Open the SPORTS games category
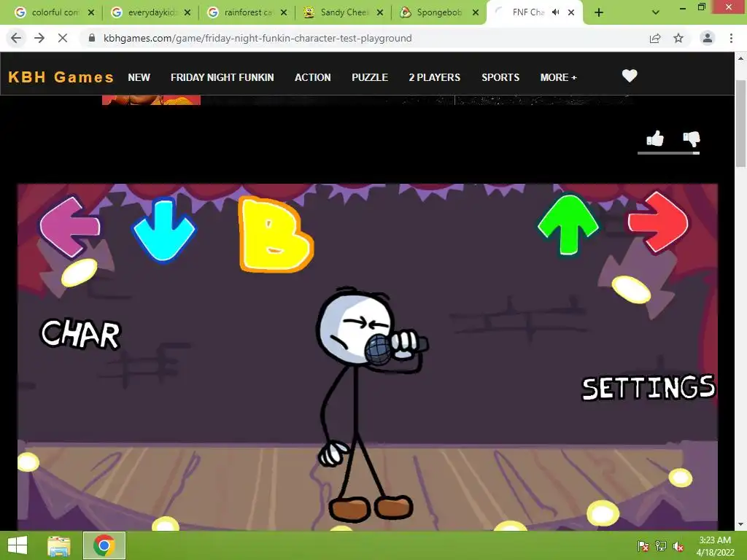This screenshot has width=747, height=560. (x=500, y=77)
